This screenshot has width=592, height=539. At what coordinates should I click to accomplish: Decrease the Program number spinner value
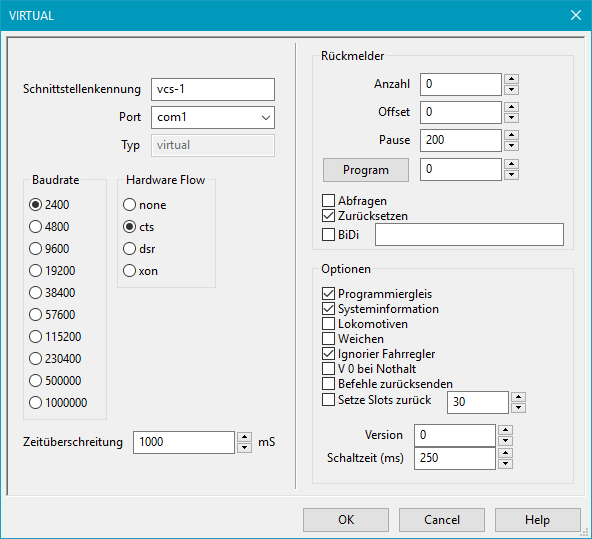(x=511, y=175)
